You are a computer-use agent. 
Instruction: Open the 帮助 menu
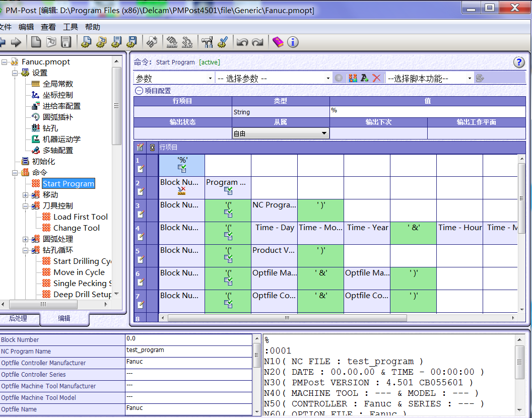point(92,27)
